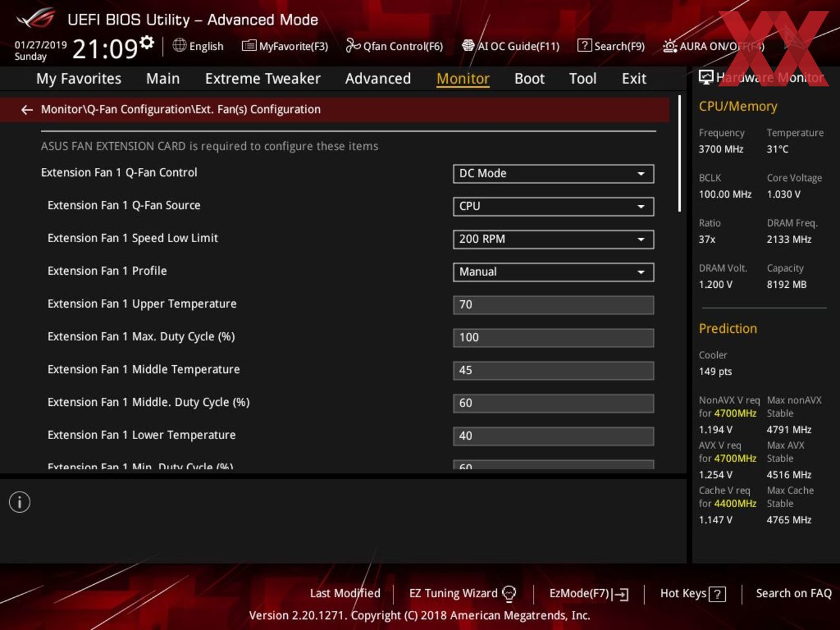Switch to the Main tab
The image size is (840, 630).
point(163,78)
